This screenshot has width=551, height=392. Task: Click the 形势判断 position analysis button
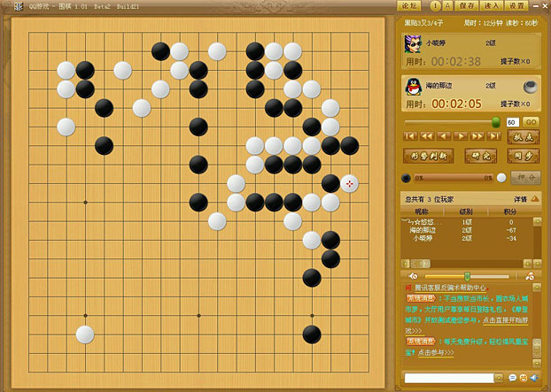pyautogui.click(x=429, y=156)
